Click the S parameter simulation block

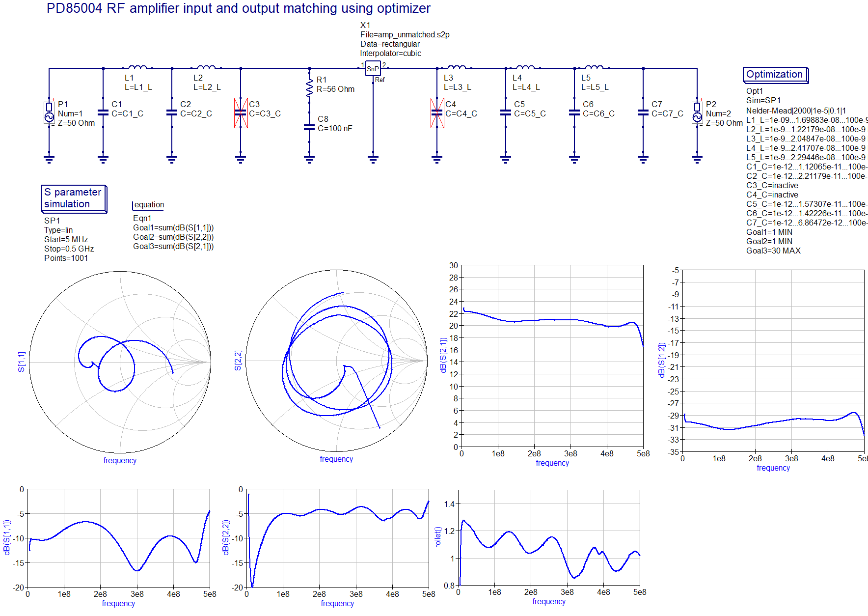pos(73,198)
